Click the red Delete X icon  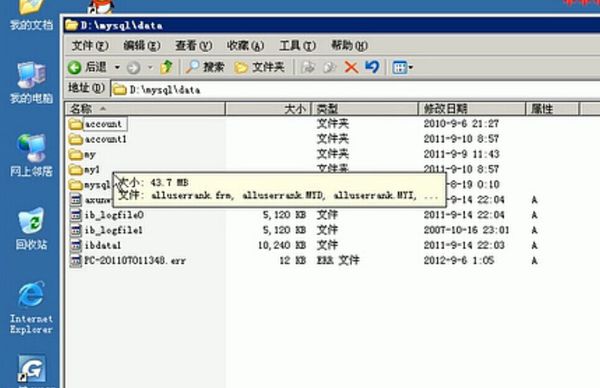(351, 68)
